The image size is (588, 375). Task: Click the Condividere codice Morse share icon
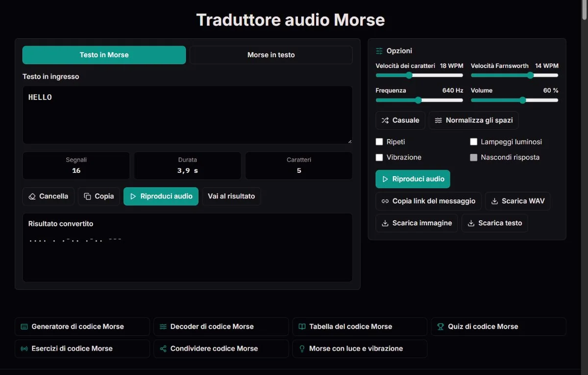[x=163, y=349]
